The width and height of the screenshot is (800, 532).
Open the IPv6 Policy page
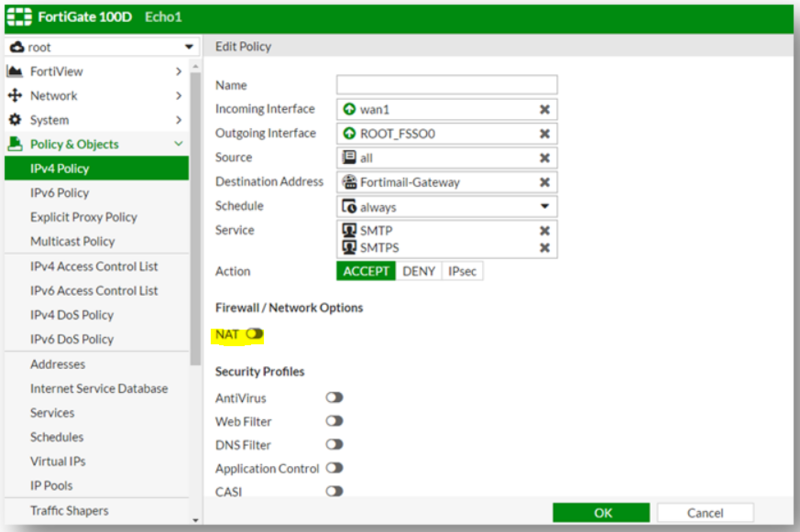(59, 193)
